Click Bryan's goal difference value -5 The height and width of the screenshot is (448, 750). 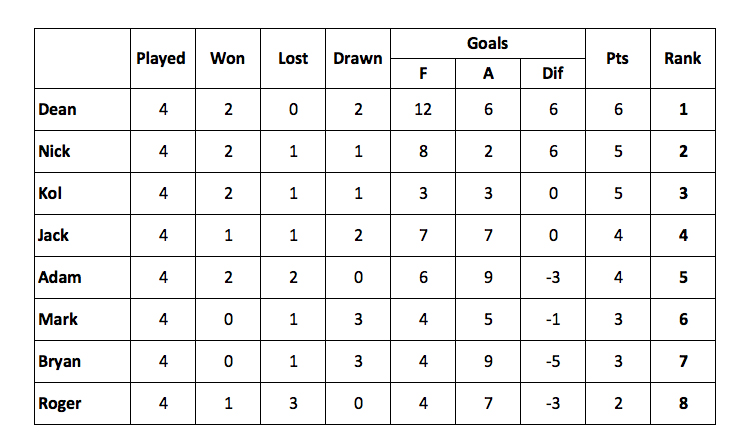pyautogui.click(x=553, y=361)
